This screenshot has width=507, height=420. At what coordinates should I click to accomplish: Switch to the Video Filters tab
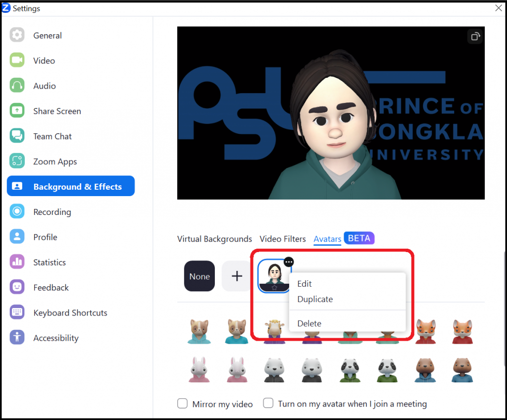(283, 239)
